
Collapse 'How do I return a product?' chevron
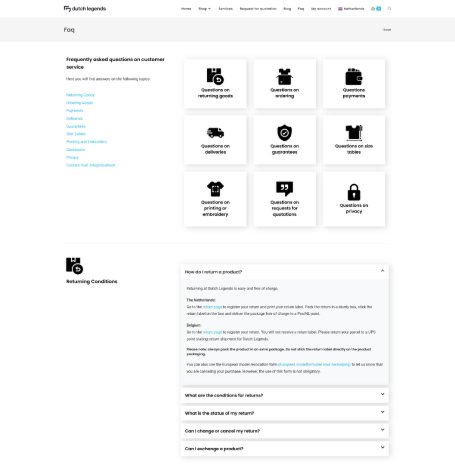tap(382, 271)
